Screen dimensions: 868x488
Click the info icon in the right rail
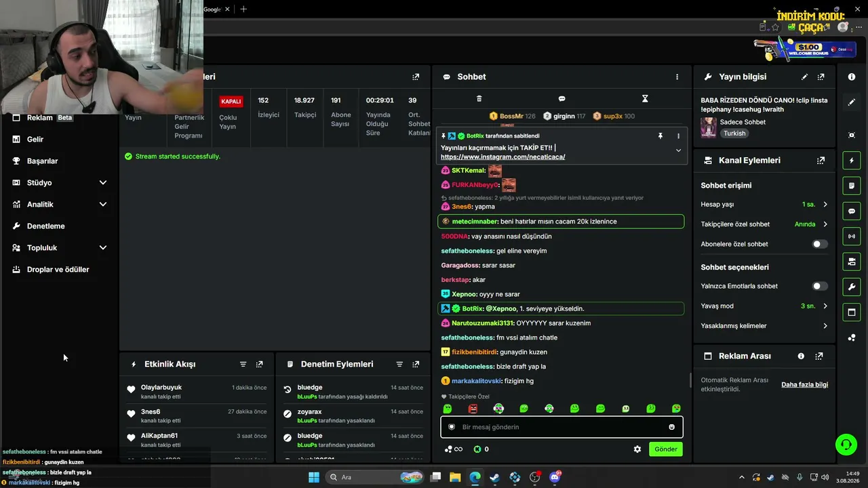coord(852,77)
